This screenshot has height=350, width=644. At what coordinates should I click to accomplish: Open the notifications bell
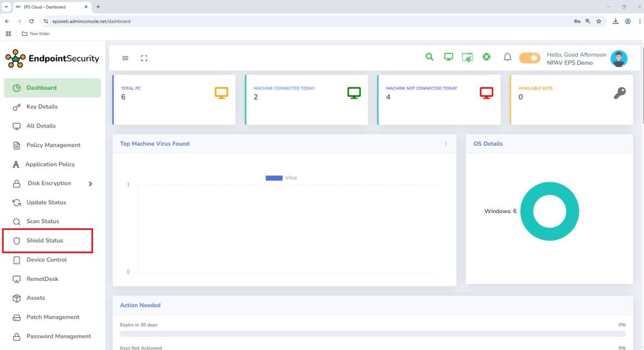tap(507, 57)
